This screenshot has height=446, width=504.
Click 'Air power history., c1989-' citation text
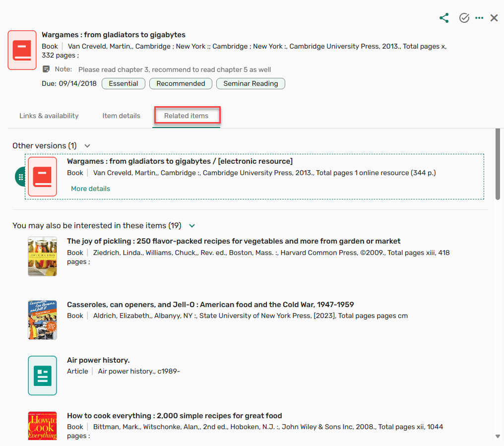[x=139, y=372]
